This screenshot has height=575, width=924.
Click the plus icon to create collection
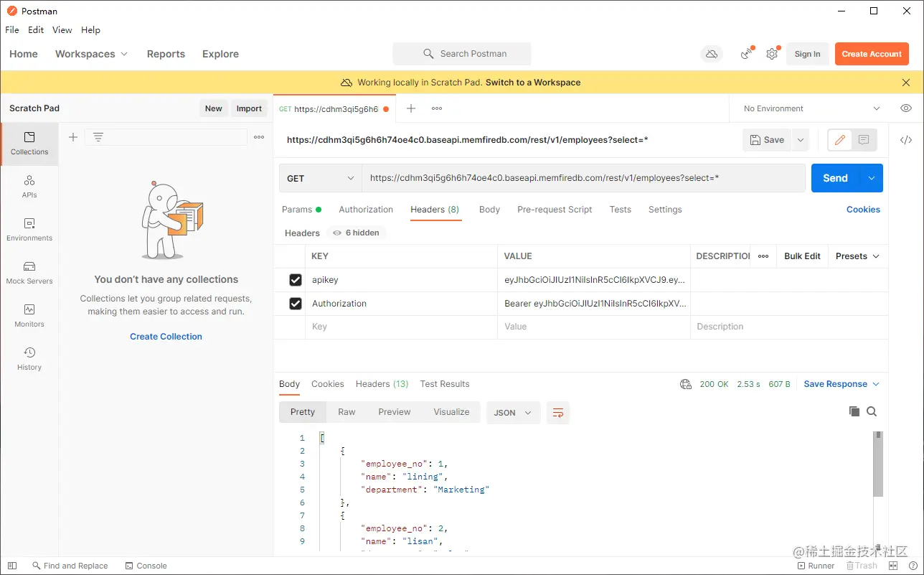pos(73,137)
